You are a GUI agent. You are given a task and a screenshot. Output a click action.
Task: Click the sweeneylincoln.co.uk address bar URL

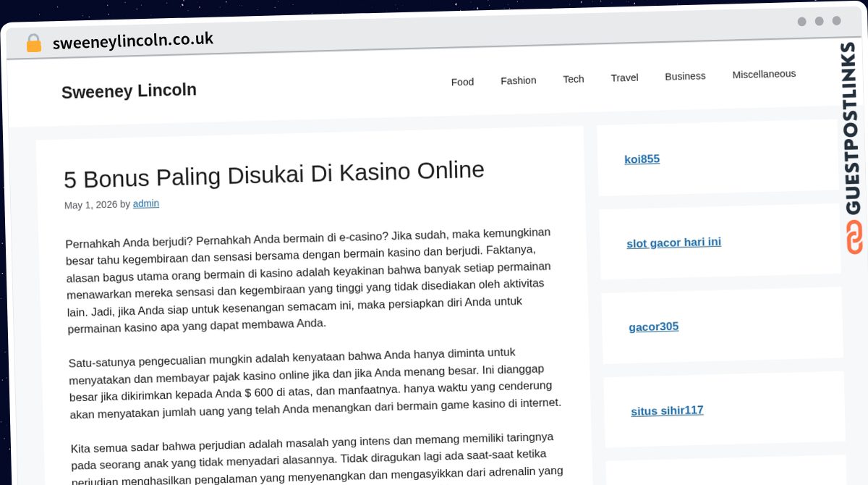(x=133, y=41)
